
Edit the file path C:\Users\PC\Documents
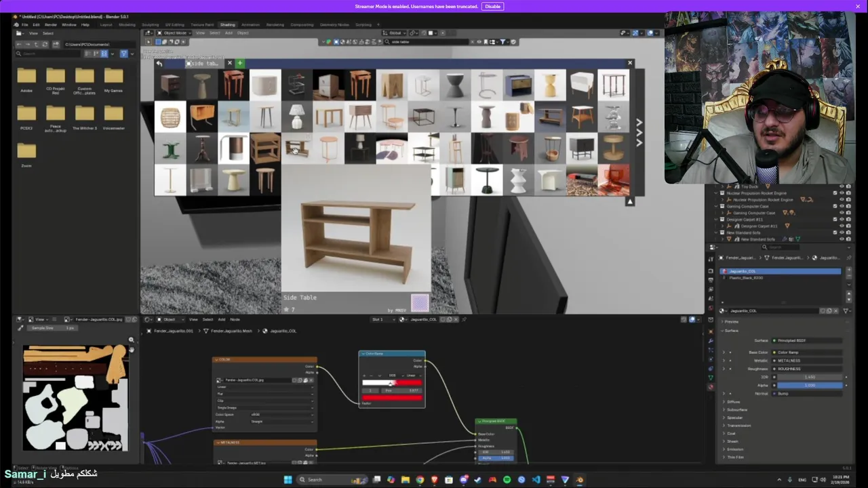click(x=98, y=44)
